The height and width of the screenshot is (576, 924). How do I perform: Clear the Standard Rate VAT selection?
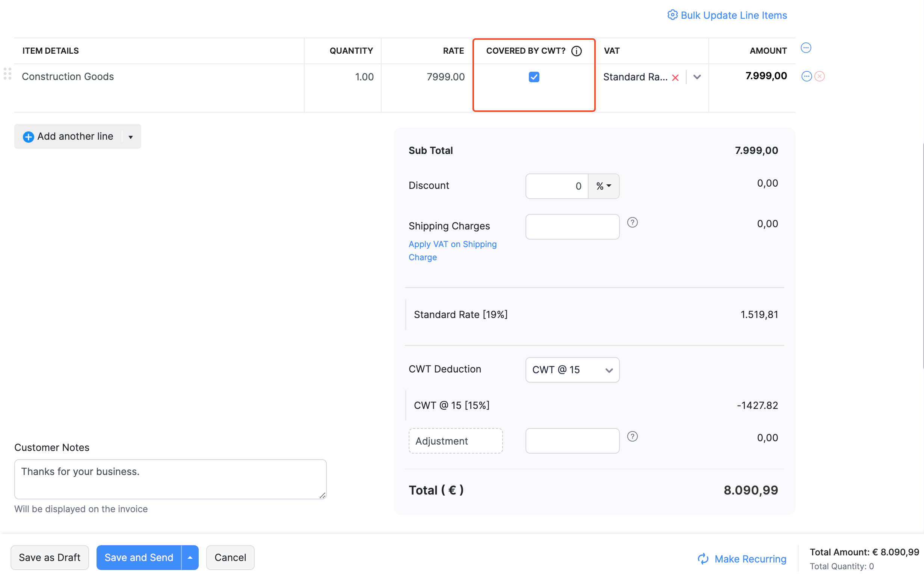point(675,78)
